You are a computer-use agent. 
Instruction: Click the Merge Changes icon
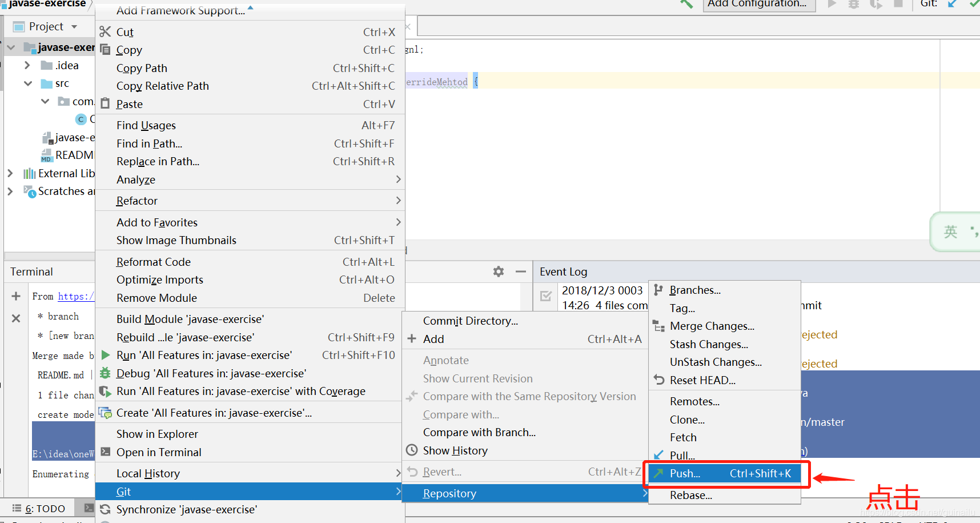point(659,326)
